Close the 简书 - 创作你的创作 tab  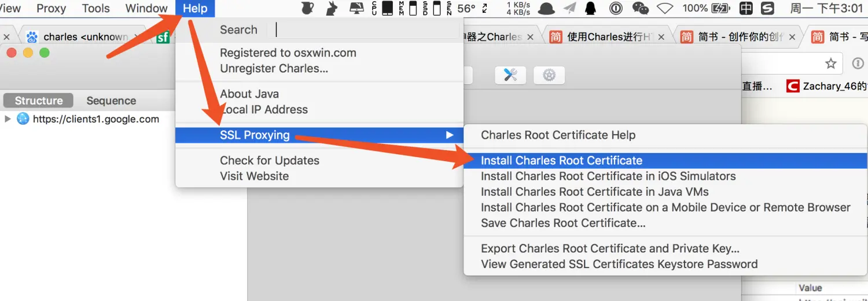792,37
